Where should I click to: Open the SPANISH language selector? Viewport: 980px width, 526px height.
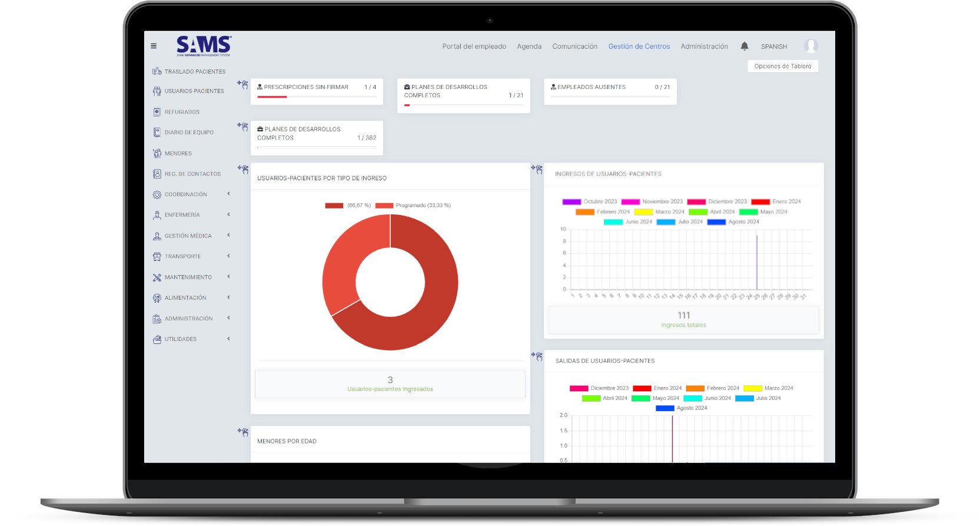point(774,47)
